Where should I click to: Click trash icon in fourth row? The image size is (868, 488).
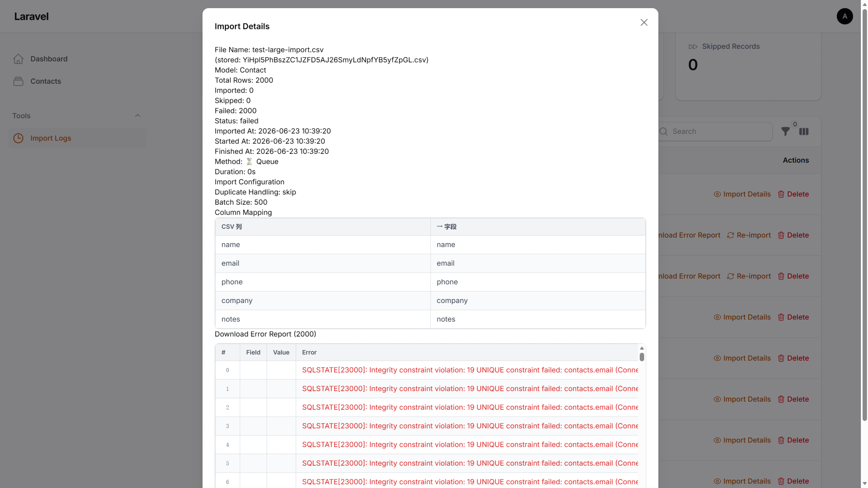(781, 317)
